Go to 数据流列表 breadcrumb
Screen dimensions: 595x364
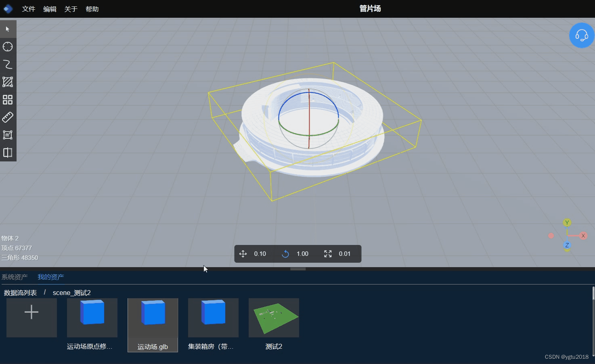tap(20, 293)
